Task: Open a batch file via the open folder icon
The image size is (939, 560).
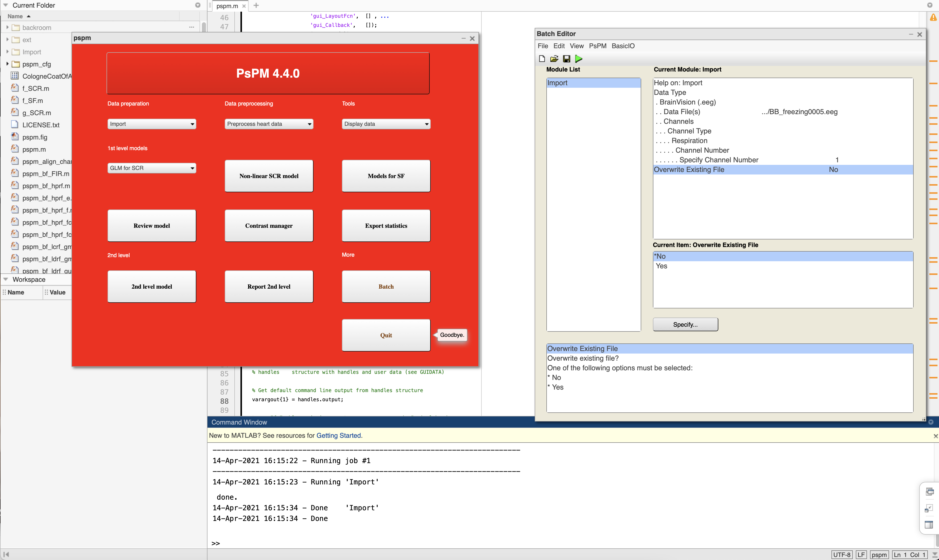Action: [554, 59]
